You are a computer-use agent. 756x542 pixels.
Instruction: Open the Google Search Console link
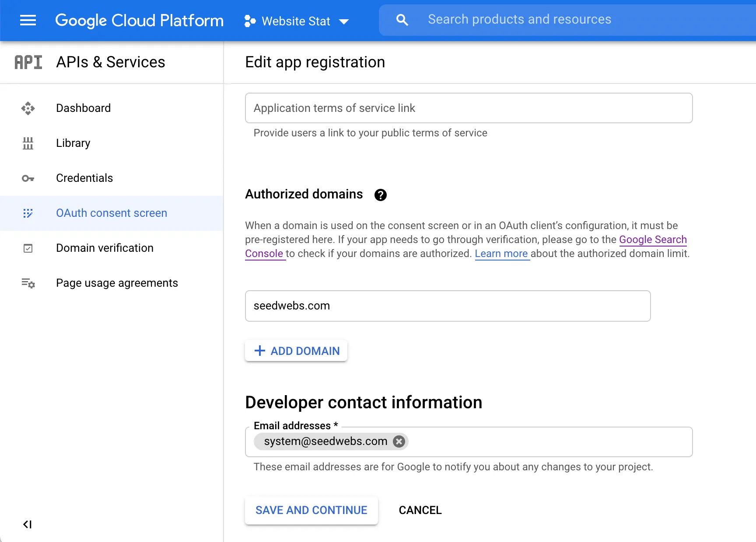click(x=652, y=240)
